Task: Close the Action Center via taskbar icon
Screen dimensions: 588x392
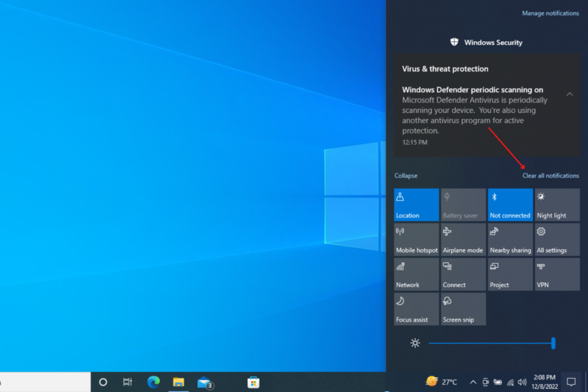Action: click(x=571, y=382)
